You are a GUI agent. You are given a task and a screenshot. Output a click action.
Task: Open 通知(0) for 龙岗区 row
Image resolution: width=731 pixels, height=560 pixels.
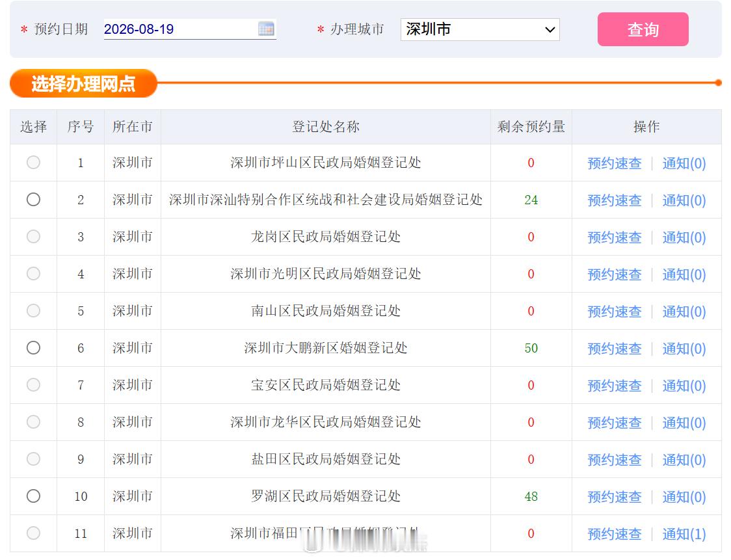684,237
